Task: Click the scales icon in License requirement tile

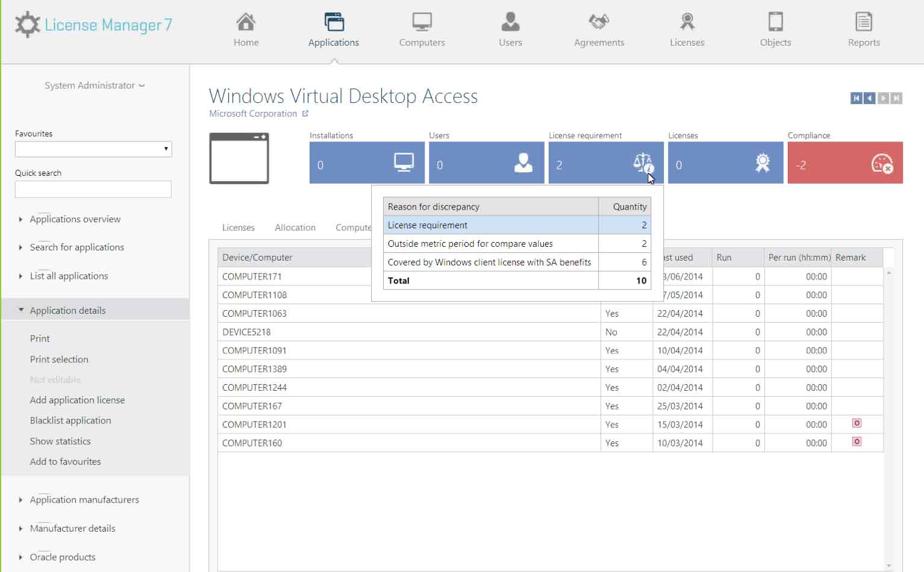Action: coord(642,163)
